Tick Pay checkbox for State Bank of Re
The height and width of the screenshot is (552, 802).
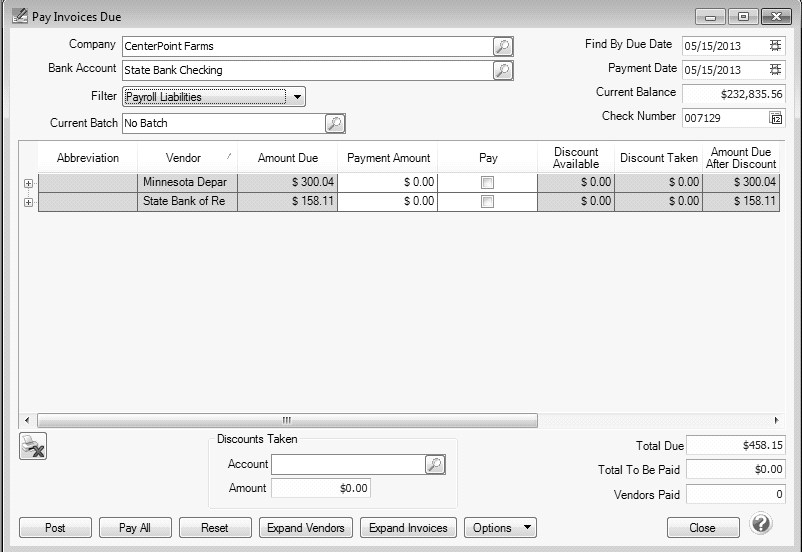coord(487,201)
